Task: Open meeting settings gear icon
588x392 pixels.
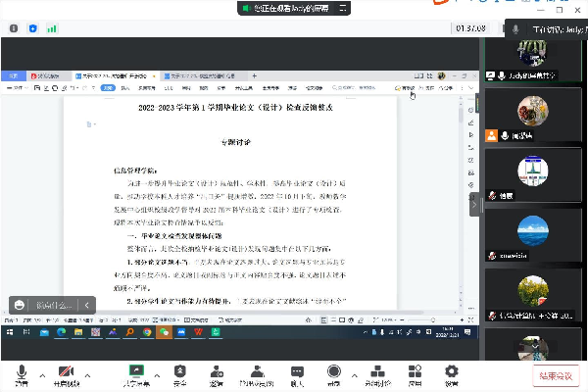Action: pos(452,372)
